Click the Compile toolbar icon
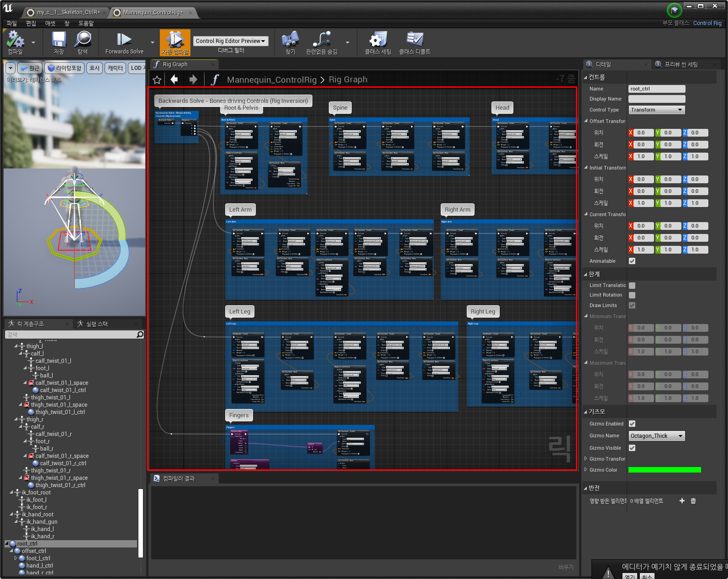The image size is (728, 579). (15, 40)
